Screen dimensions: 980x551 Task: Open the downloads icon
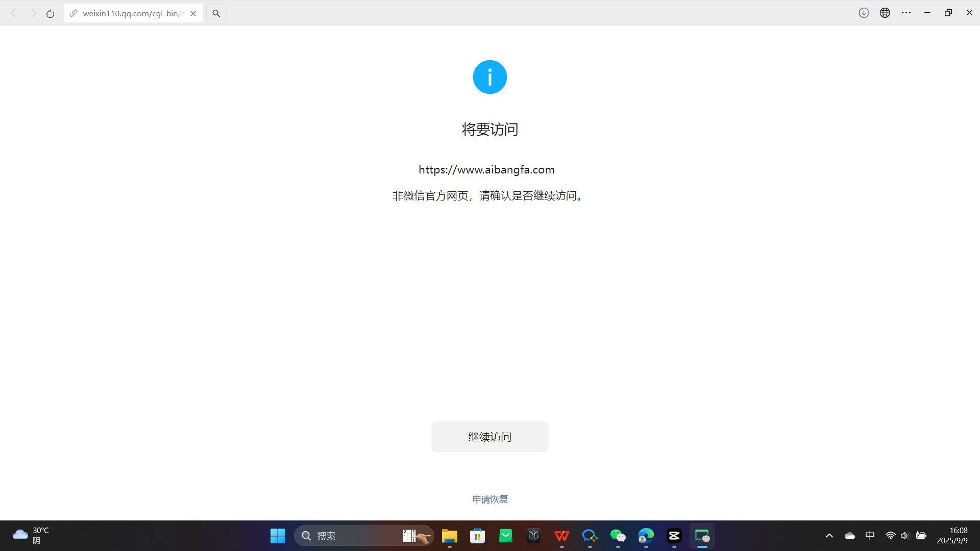click(864, 13)
